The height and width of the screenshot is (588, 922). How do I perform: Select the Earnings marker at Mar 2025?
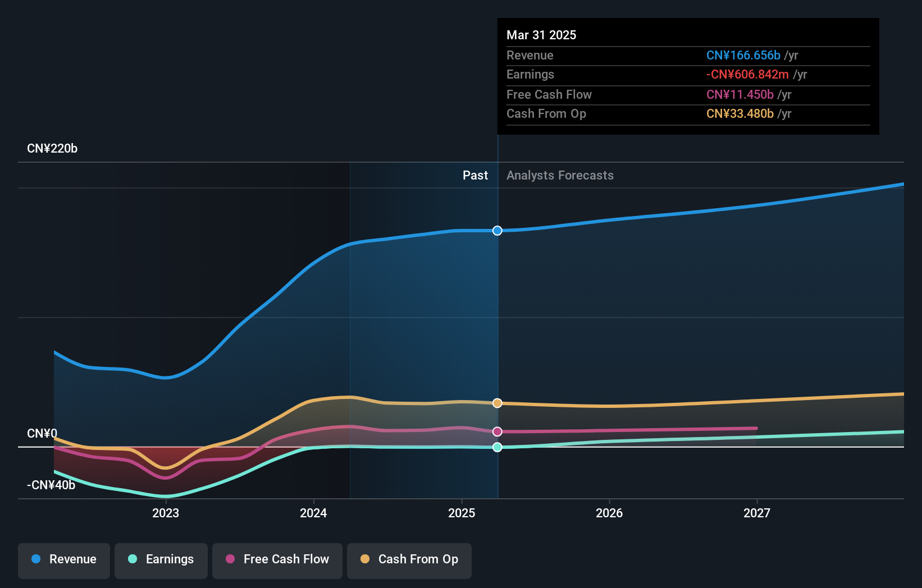coord(497,447)
